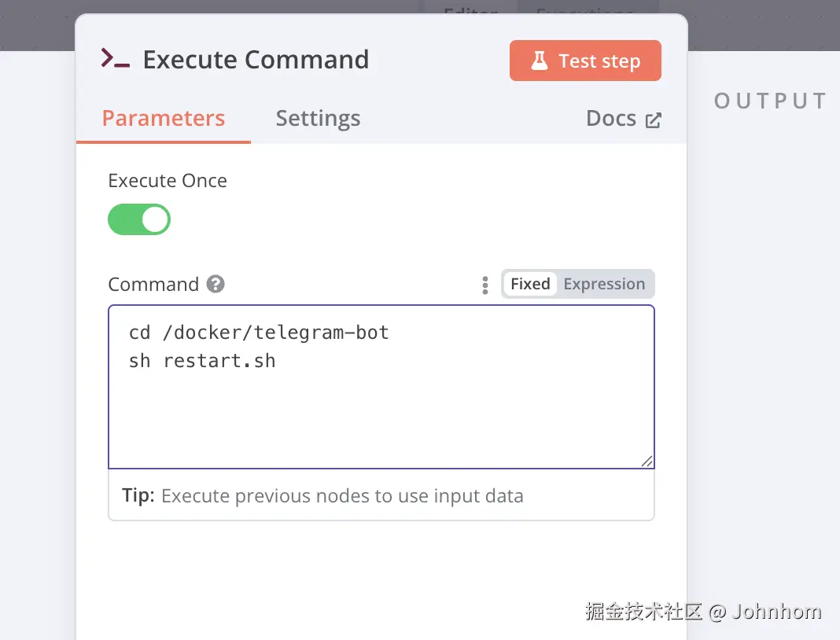Open the Parameters tab

click(164, 119)
